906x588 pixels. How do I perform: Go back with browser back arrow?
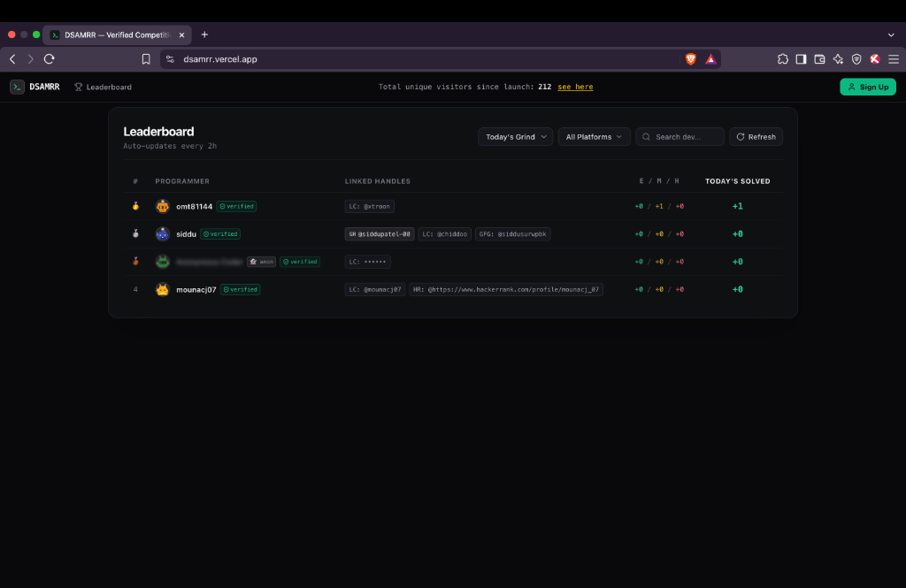tap(12, 59)
